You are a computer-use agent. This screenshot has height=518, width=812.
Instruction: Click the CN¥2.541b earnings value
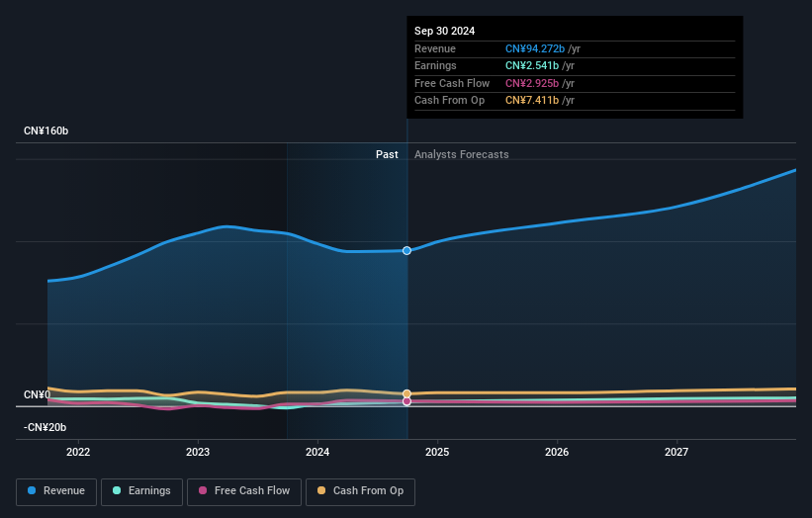point(532,65)
